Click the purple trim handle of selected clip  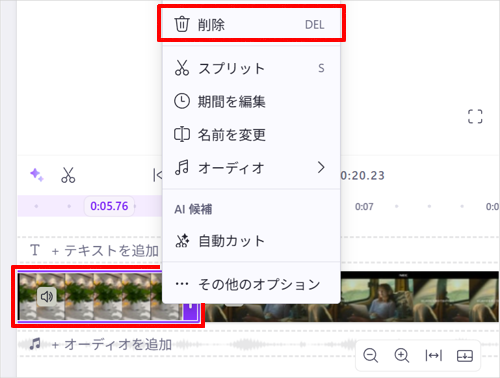click(191, 312)
